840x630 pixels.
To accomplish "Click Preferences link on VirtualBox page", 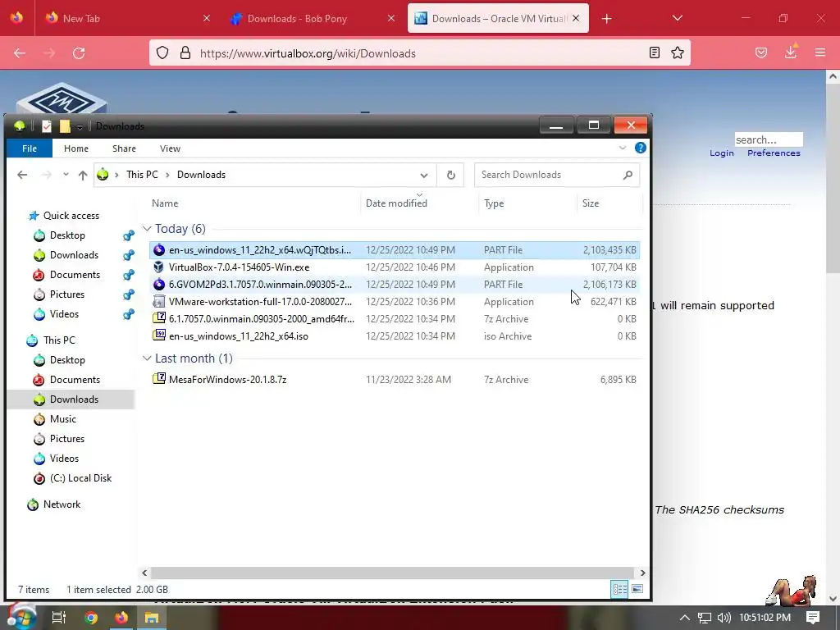I will tap(774, 153).
